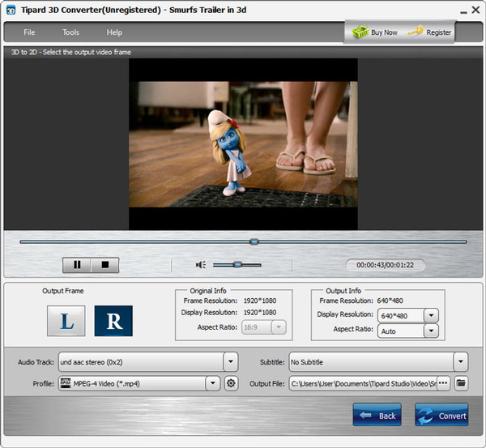
Task: Click the volume slider handle
Action: pyautogui.click(x=237, y=264)
